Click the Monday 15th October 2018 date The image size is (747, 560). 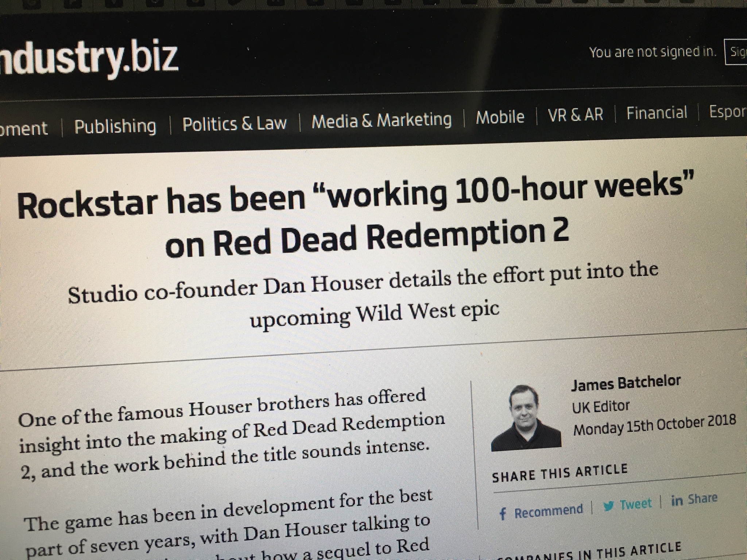click(x=655, y=425)
